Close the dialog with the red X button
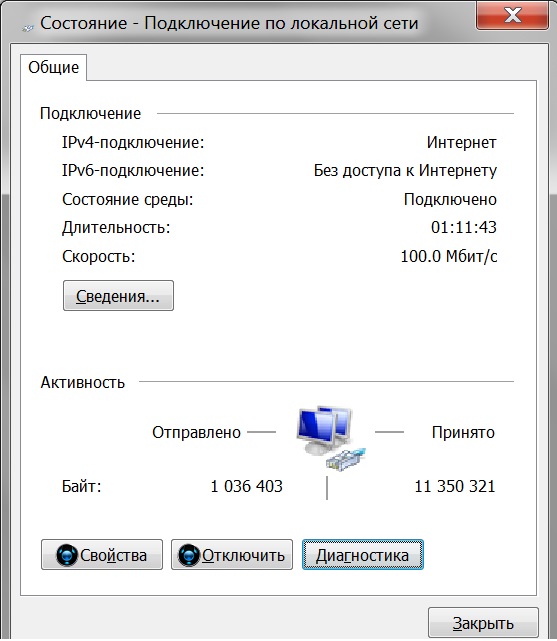Viewport: 557px width, 641px height. click(x=512, y=16)
